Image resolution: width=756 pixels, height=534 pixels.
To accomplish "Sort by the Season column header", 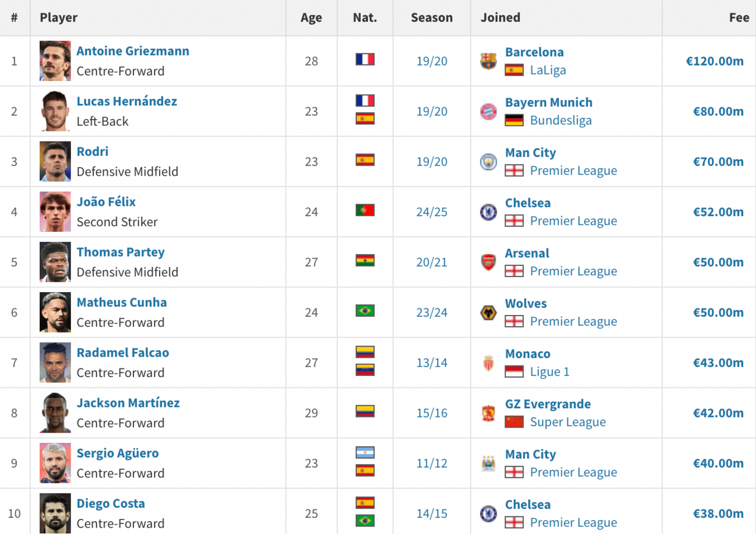I will 432,18.
